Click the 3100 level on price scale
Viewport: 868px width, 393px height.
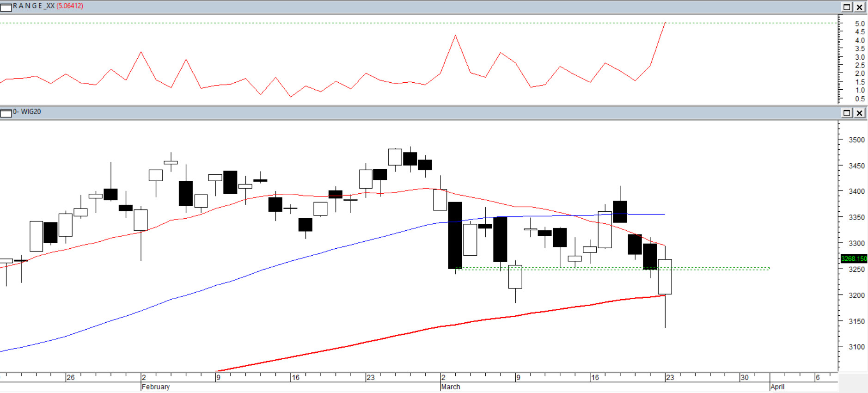click(856, 347)
